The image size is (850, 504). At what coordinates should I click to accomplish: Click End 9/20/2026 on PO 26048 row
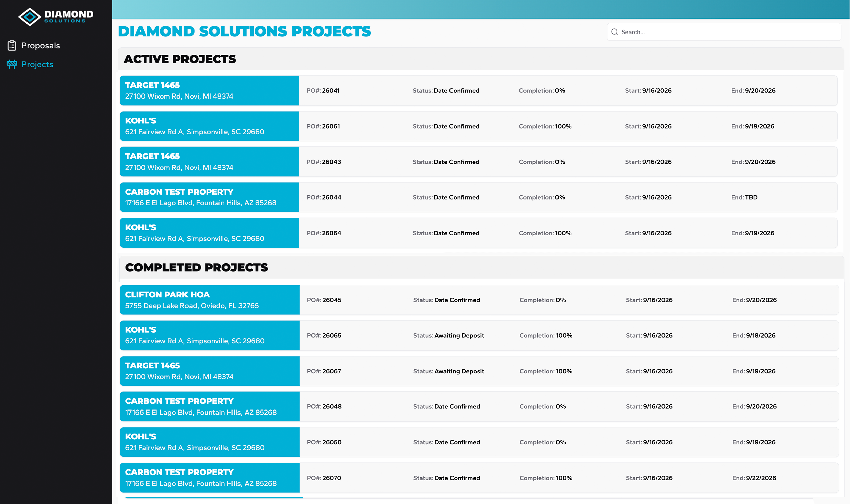coord(754,406)
